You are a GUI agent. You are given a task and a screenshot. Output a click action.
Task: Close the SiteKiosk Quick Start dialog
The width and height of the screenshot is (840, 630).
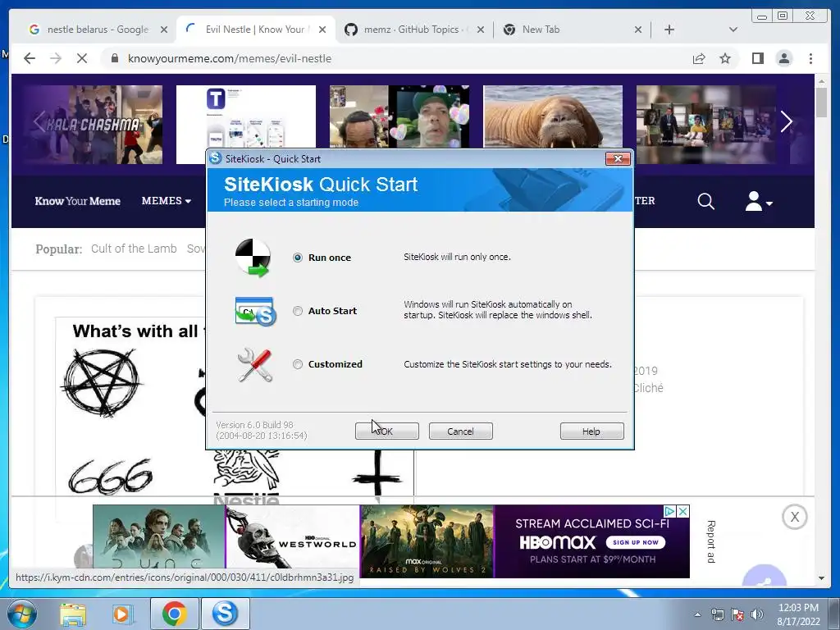618,158
